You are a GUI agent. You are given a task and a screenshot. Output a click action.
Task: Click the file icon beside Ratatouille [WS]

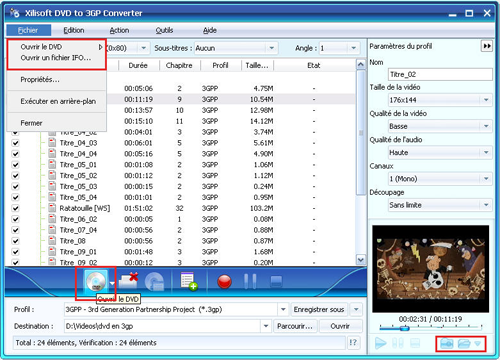coord(52,208)
